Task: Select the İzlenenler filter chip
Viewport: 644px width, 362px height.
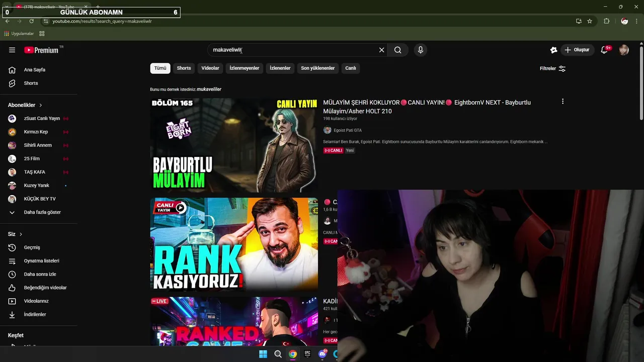Action: [x=280, y=68]
